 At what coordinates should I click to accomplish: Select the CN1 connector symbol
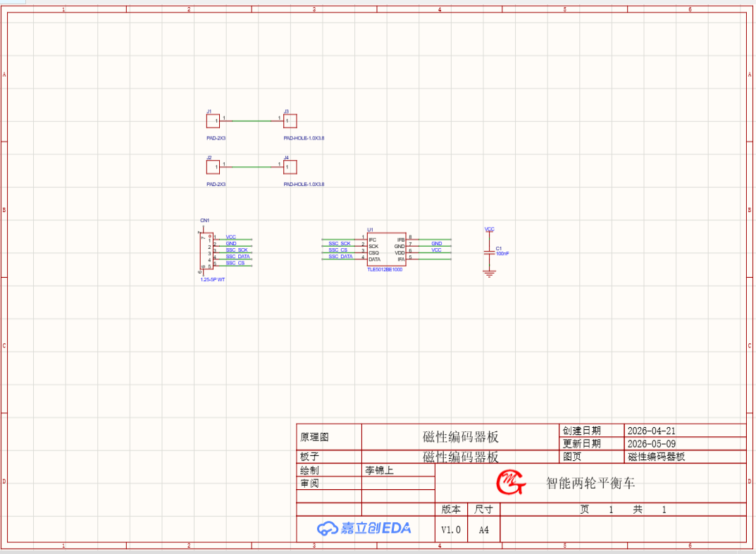tap(206, 251)
